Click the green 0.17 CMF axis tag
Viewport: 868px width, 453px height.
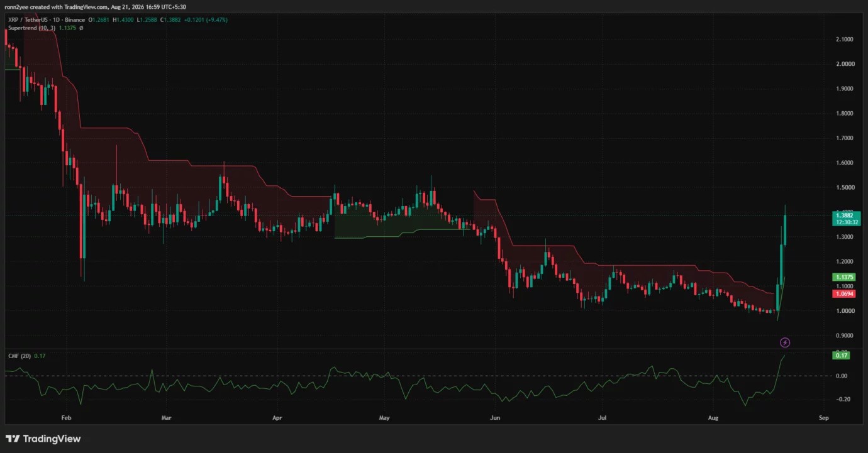[x=842, y=356]
